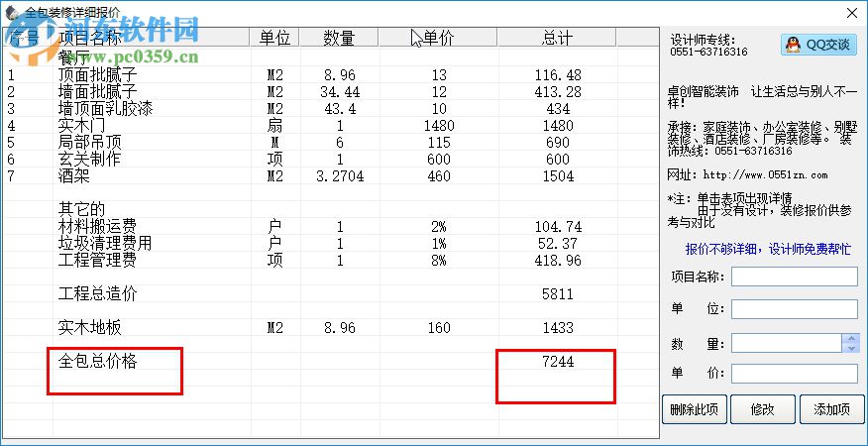Click quantity cell 3.2704
Image resolution: width=868 pixels, height=446 pixels.
click(339, 176)
